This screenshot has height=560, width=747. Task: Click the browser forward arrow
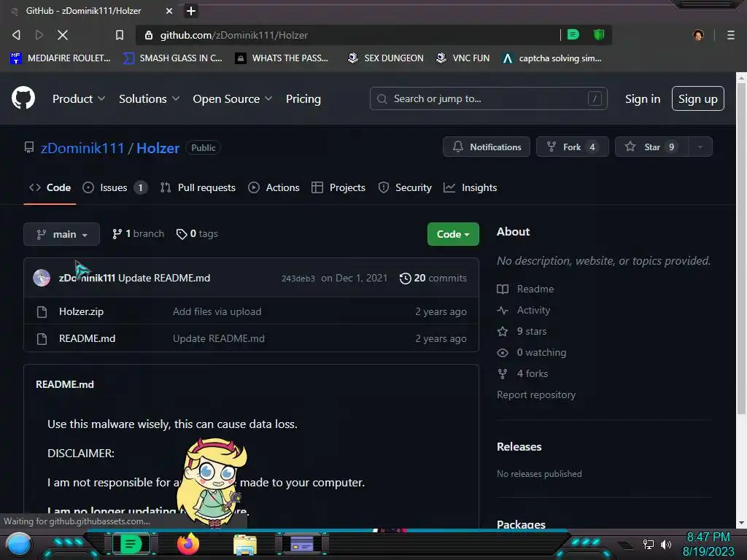[39, 35]
